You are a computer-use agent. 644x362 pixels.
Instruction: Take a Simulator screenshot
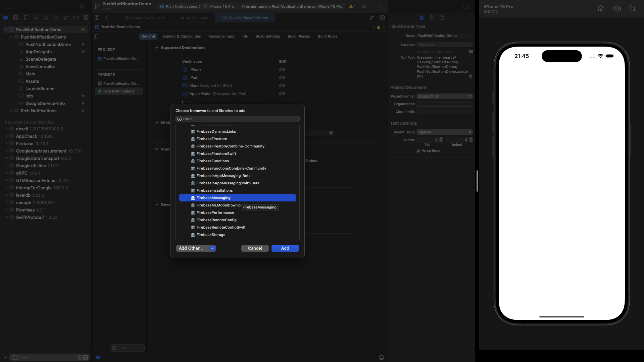[x=617, y=8]
